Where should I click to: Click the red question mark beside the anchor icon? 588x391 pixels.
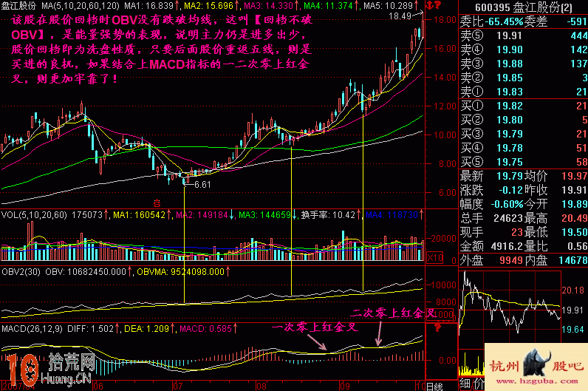(x=437, y=6)
